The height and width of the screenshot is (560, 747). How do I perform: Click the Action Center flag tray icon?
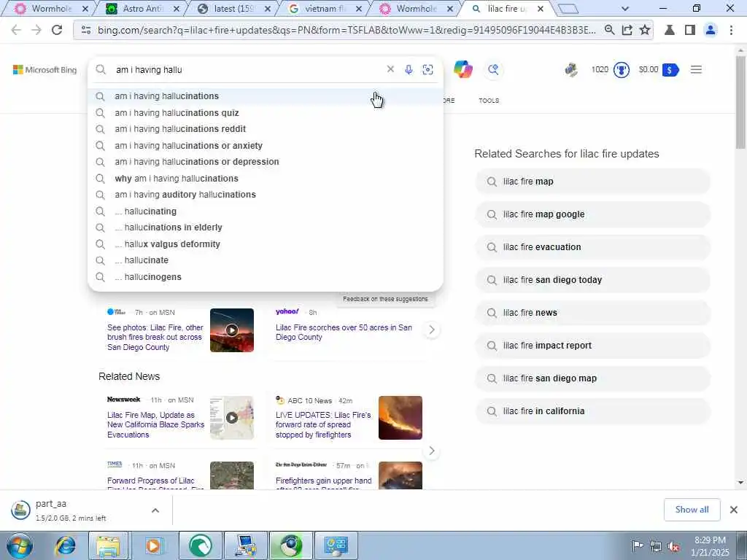point(638,545)
